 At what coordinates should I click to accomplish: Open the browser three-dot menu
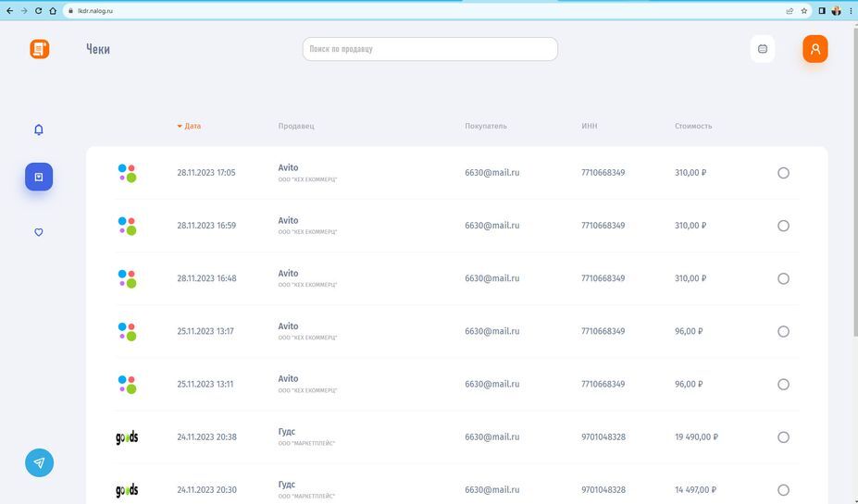[x=850, y=11]
